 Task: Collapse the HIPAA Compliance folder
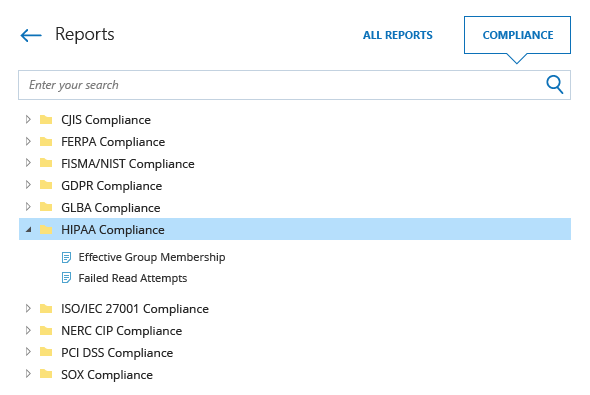pyautogui.click(x=28, y=229)
